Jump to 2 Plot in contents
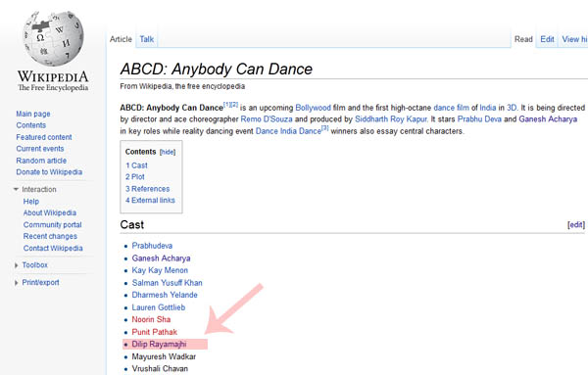588x375 pixels. click(x=135, y=177)
